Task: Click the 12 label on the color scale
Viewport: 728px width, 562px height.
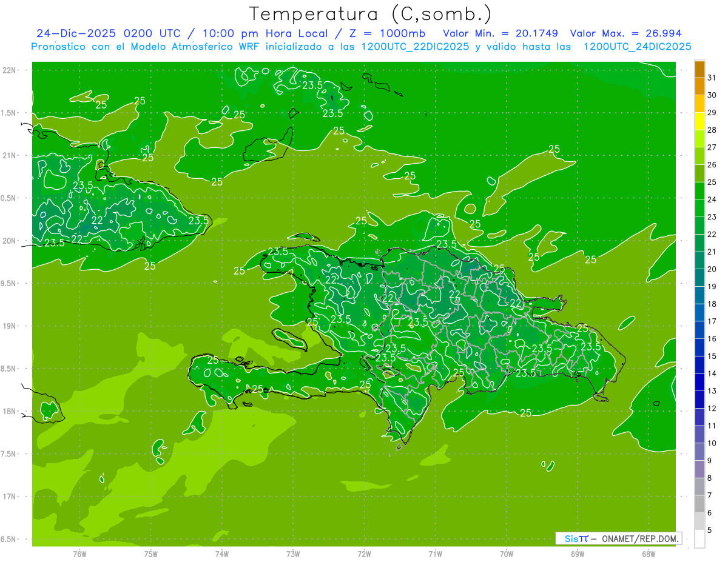Action: [712, 409]
